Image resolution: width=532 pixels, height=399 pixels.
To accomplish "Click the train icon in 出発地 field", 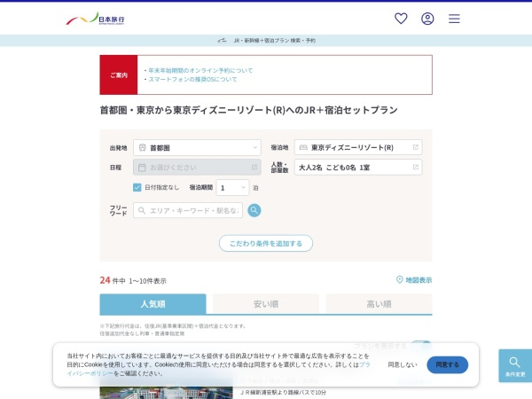I will pos(142,147).
